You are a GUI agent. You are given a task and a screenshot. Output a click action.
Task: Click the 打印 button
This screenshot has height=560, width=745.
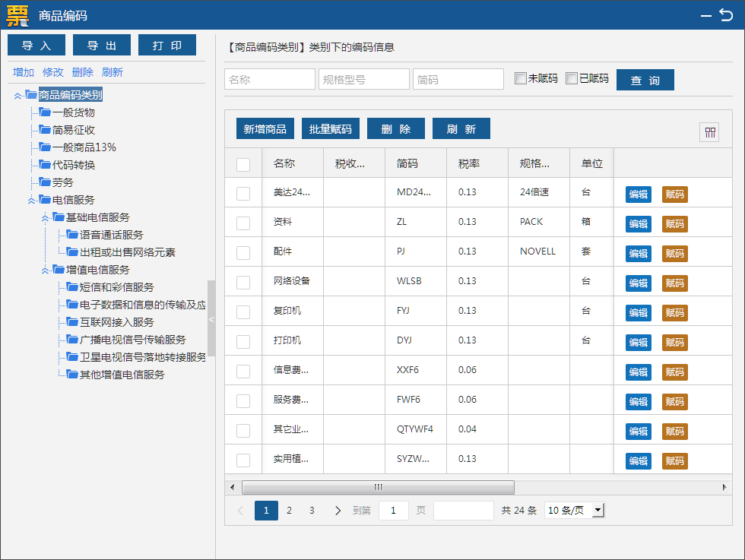pyautogui.click(x=166, y=45)
